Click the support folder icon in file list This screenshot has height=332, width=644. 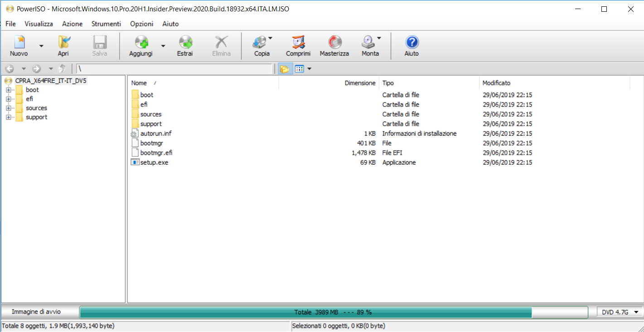coord(135,124)
